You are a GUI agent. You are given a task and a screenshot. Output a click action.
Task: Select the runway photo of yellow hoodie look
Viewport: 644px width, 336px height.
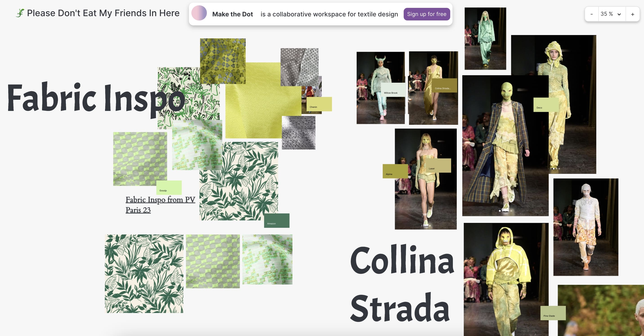pos(506,279)
